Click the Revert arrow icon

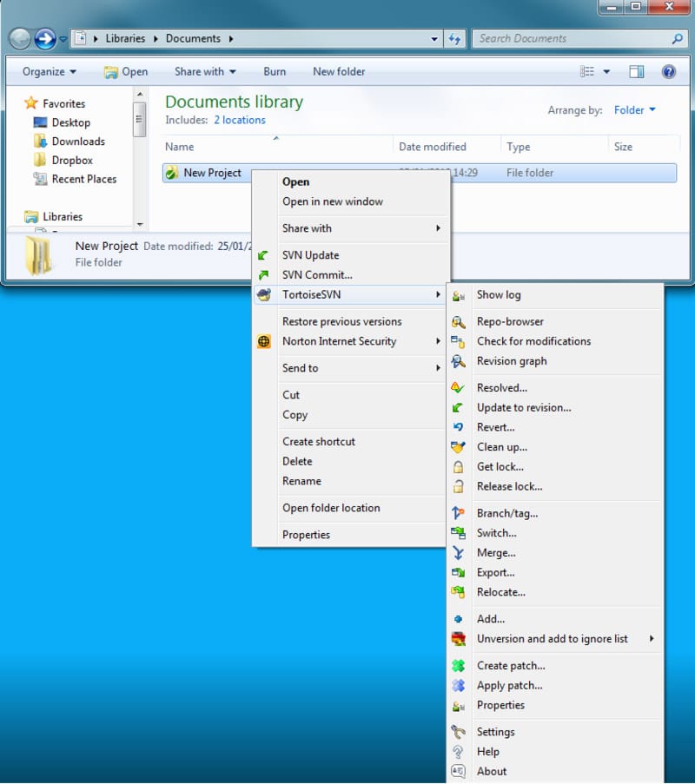(x=459, y=427)
